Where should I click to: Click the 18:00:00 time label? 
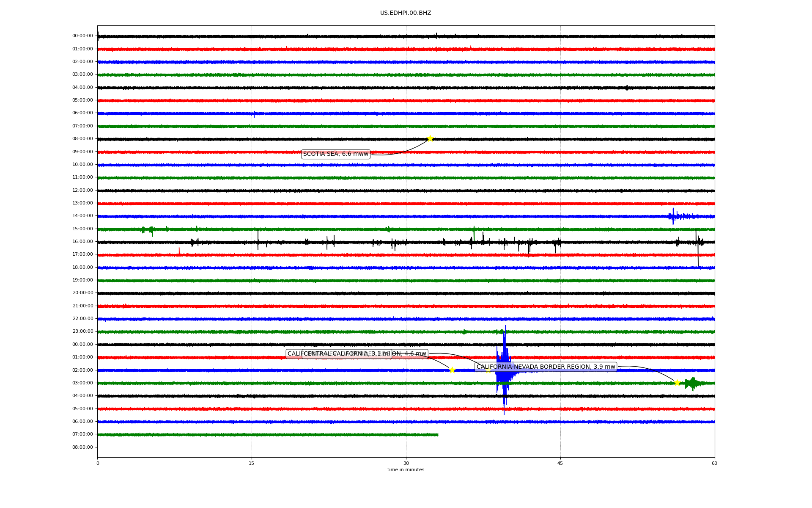click(82, 267)
